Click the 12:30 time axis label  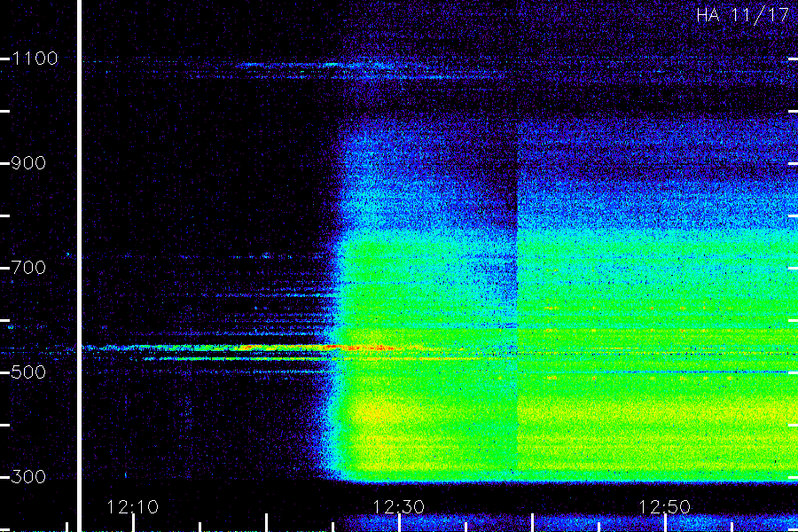398,507
